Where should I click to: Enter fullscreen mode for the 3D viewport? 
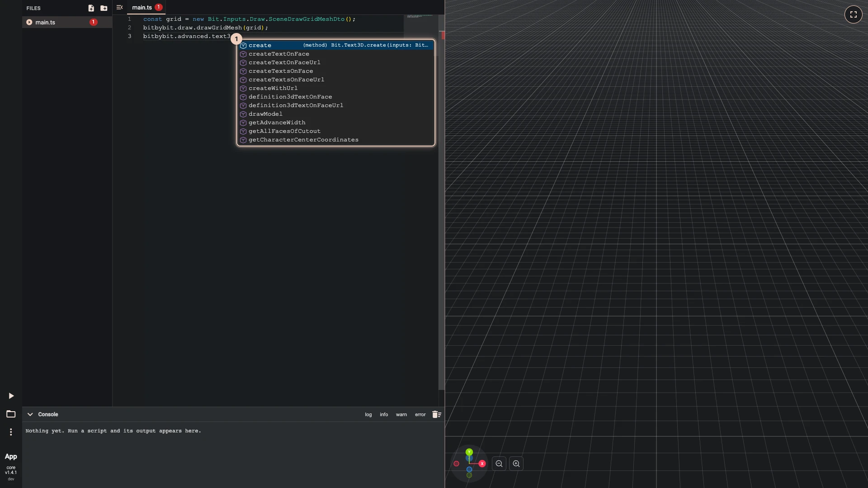tap(853, 14)
